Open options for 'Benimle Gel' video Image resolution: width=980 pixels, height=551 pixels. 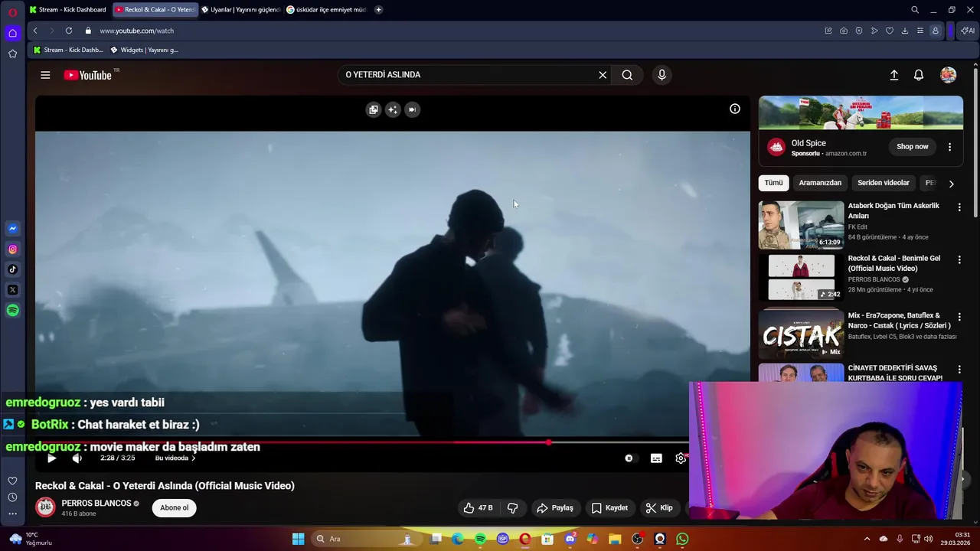coord(959,260)
